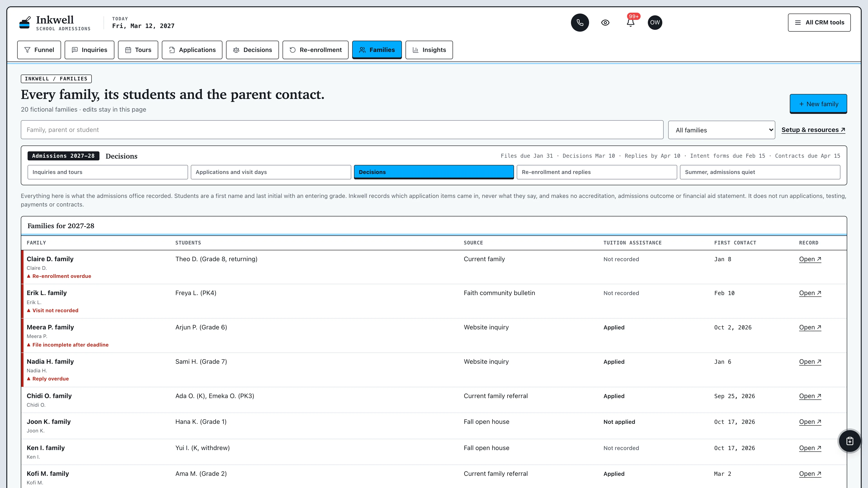Open the OW user avatar menu

(x=655, y=23)
